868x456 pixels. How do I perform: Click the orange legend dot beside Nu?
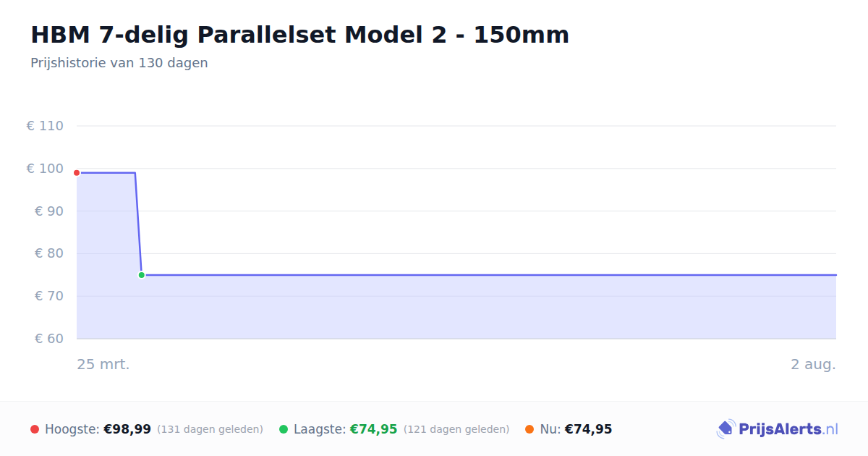pyautogui.click(x=529, y=429)
